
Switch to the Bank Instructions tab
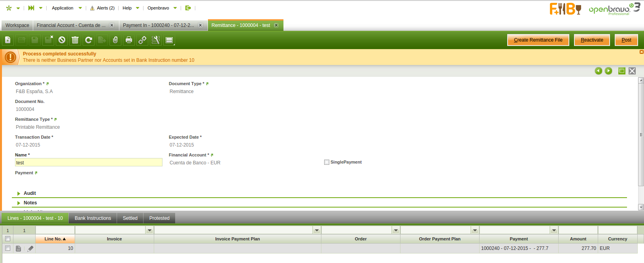pyautogui.click(x=93, y=218)
